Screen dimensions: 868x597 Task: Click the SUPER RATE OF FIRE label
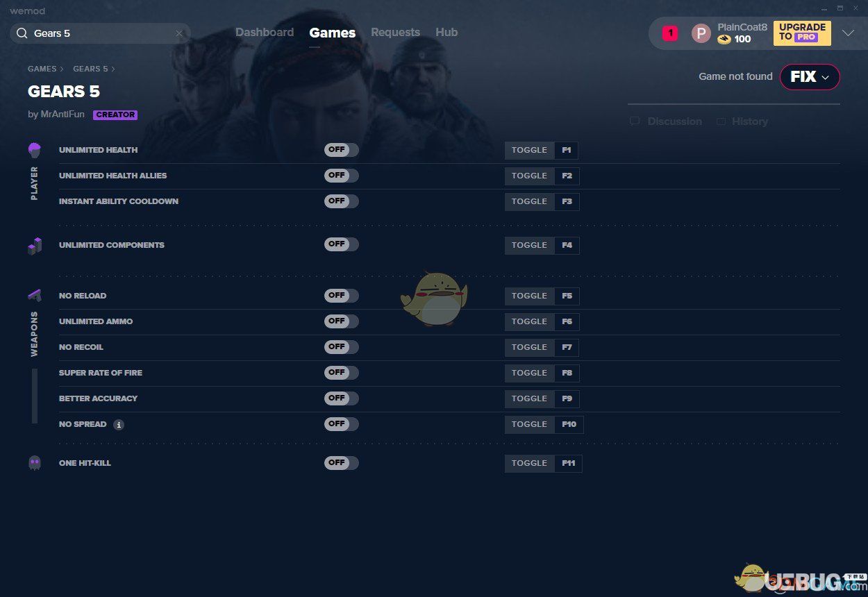101,373
